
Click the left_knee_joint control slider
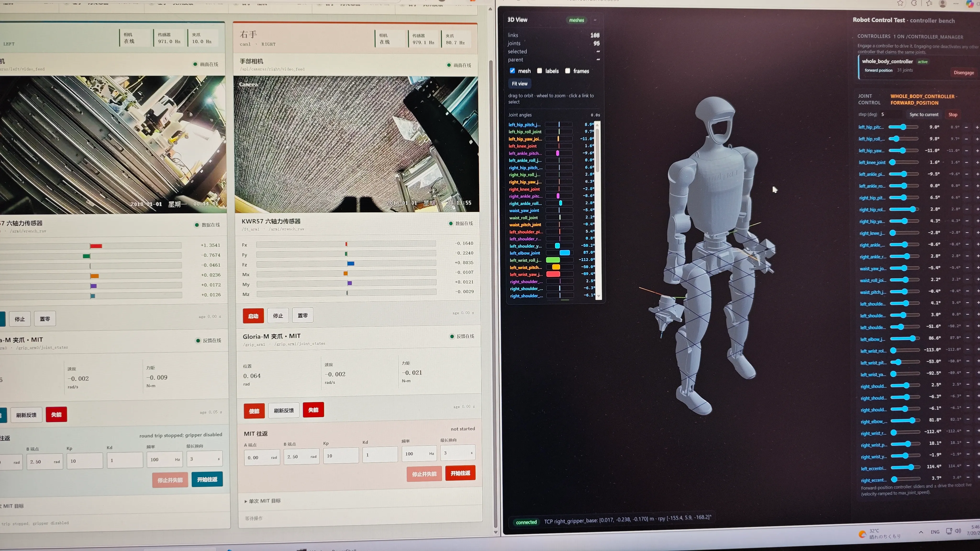click(903, 162)
